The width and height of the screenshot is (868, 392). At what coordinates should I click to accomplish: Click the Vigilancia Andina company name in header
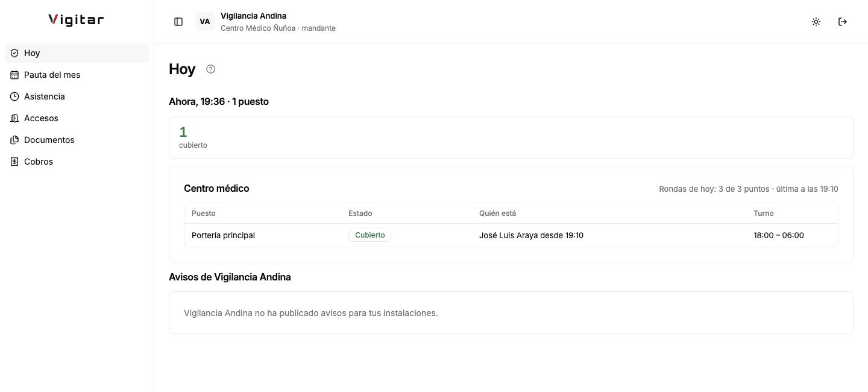(x=253, y=16)
